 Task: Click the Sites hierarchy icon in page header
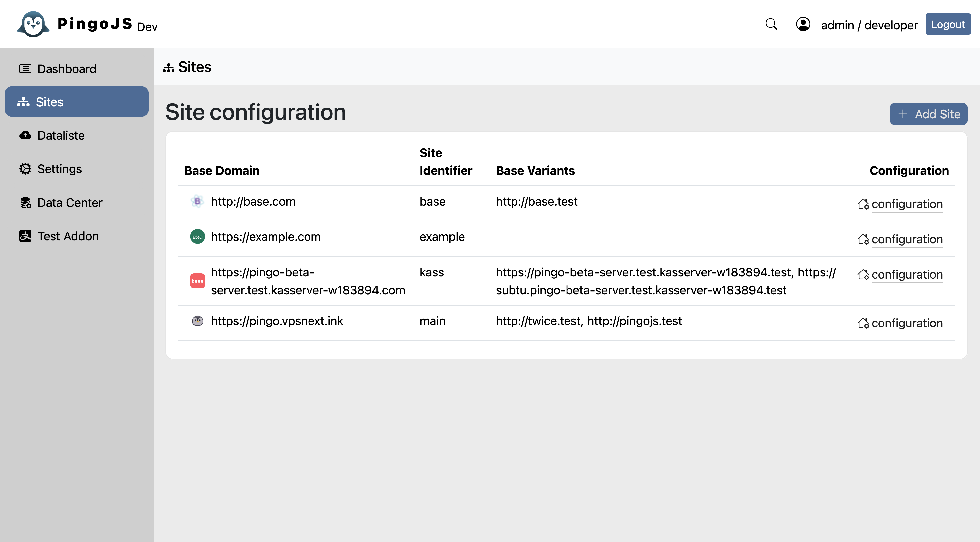click(168, 68)
